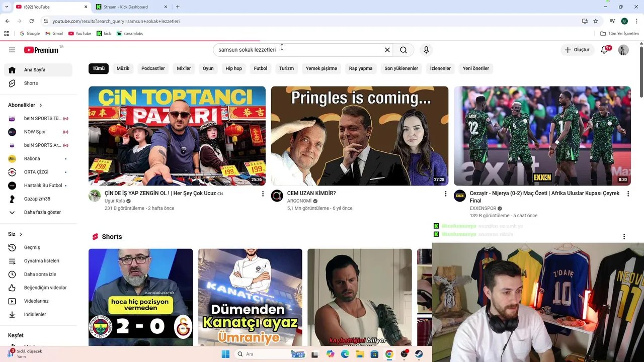Open the tab search dropdown arrow
This screenshot has width=644, height=362.
click(7, 7)
